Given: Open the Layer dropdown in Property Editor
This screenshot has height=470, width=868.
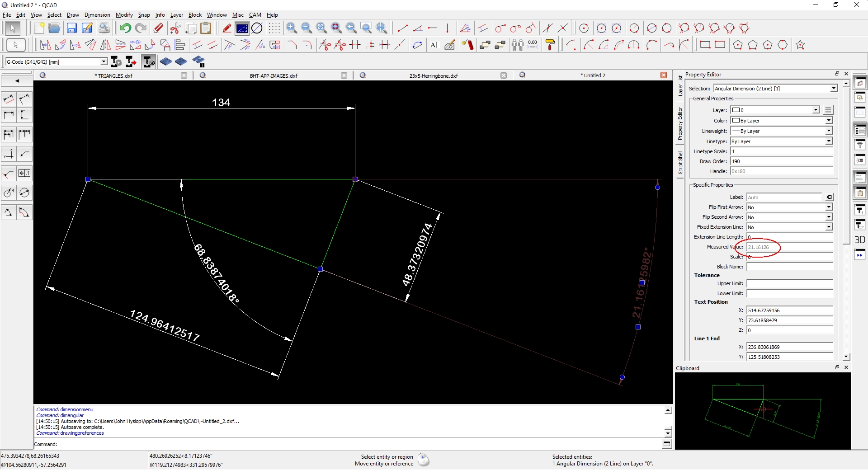Looking at the screenshot, I should pos(816,110).
